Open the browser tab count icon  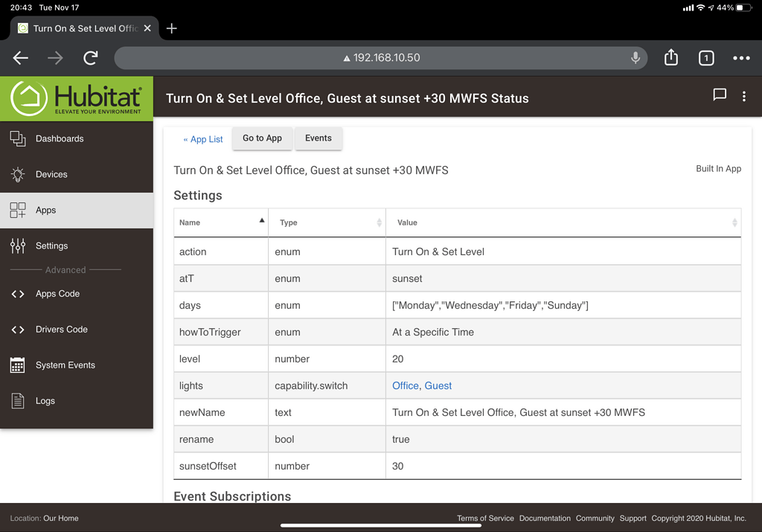[706, 58]
